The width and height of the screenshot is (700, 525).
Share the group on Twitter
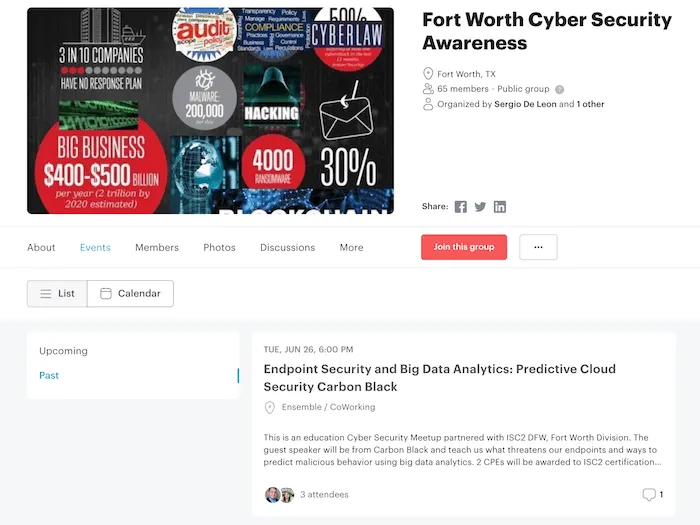click(480, 207)
